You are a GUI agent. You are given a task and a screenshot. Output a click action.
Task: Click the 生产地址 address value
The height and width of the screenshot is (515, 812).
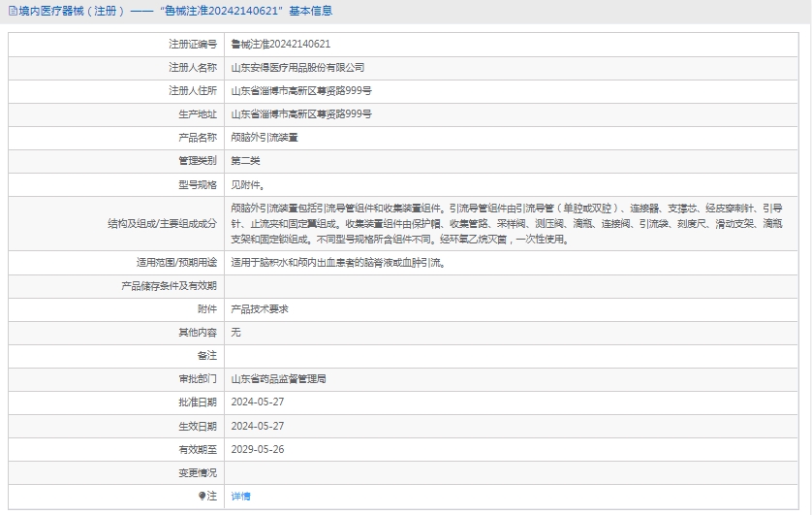[301, 114]
